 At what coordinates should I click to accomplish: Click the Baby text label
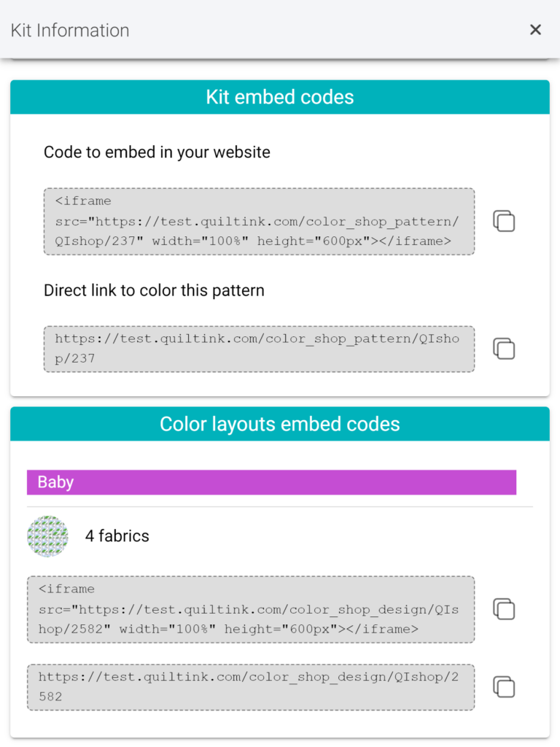[55, 482]
